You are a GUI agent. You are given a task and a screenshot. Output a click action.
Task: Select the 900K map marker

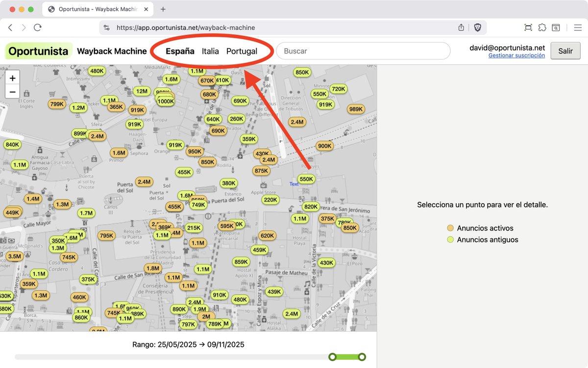pyautogui.click(x=324, y=146)
